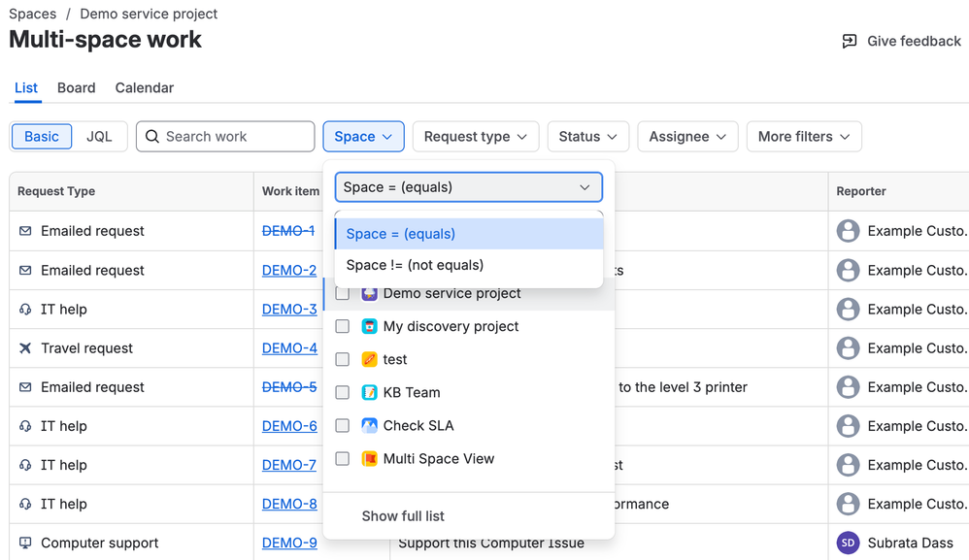The height and width of the screenshot is (560, 969).
Task: Click the My discovery project space icon
Action: click(369, 326)
